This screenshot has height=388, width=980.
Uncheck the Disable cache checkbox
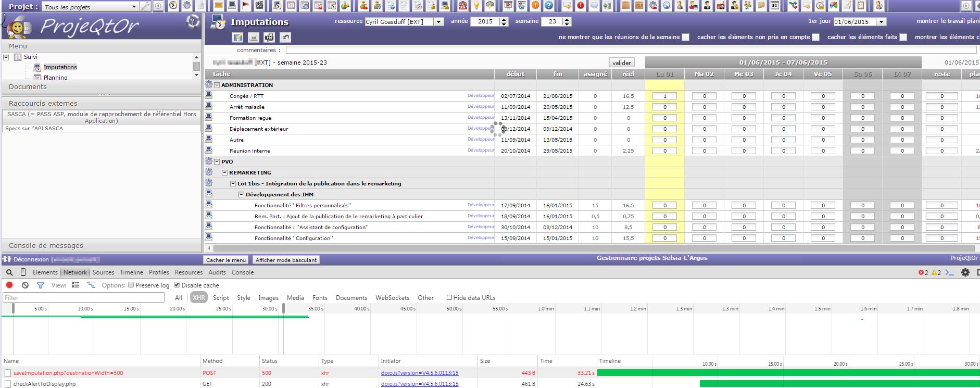pyautogui.click(x=177, y=285)
